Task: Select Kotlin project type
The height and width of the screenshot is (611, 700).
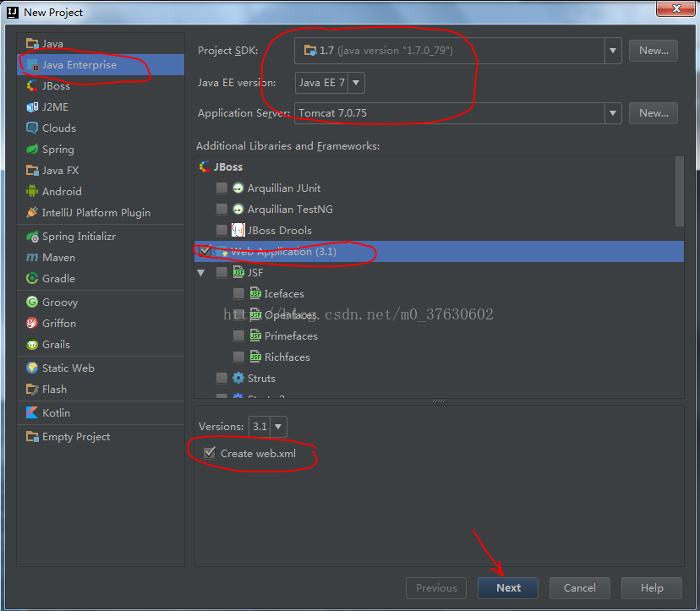Action: click(101, 413)
